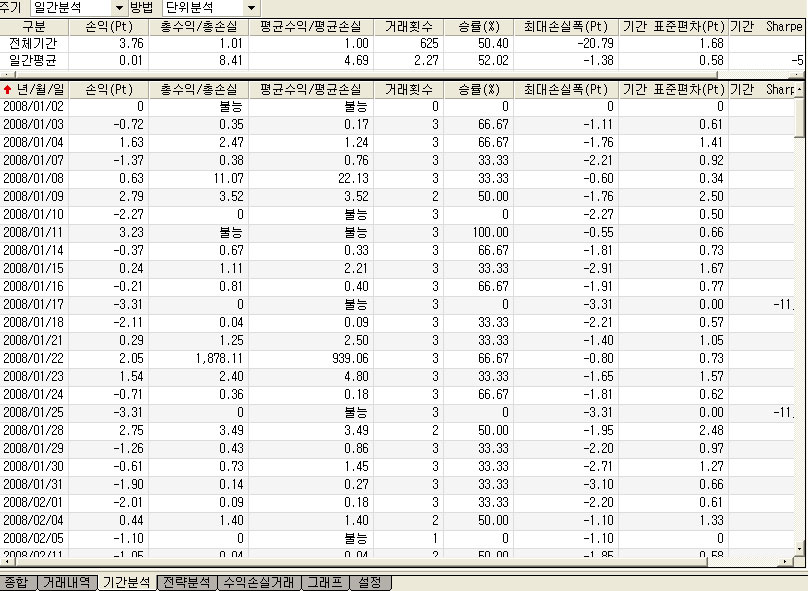Image resolution: width=808 pixels, height=591 pixels.
Task: Click 거래횟수 column header in daily table
Action: pos(408,90)
